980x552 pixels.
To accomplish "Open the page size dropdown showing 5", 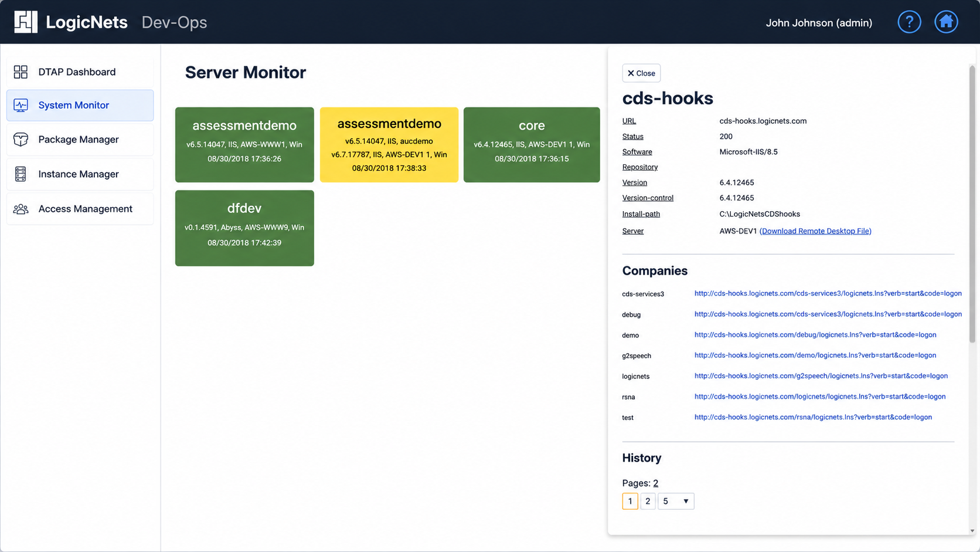I will (676, 501).
